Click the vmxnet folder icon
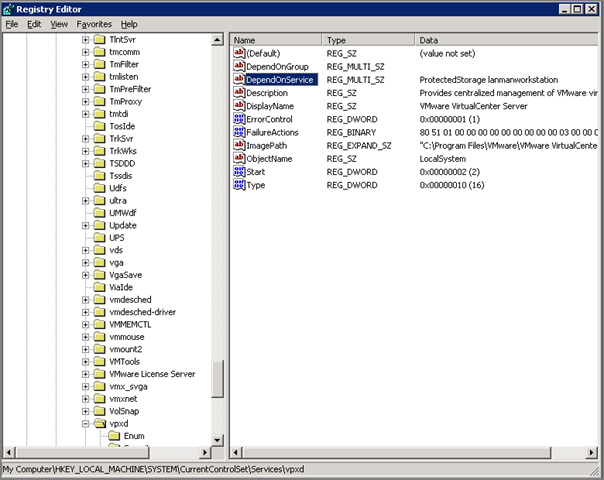Image resolution: width=604 pixels, height=480 pixels. pyautogui.click(x=99, y=398)
